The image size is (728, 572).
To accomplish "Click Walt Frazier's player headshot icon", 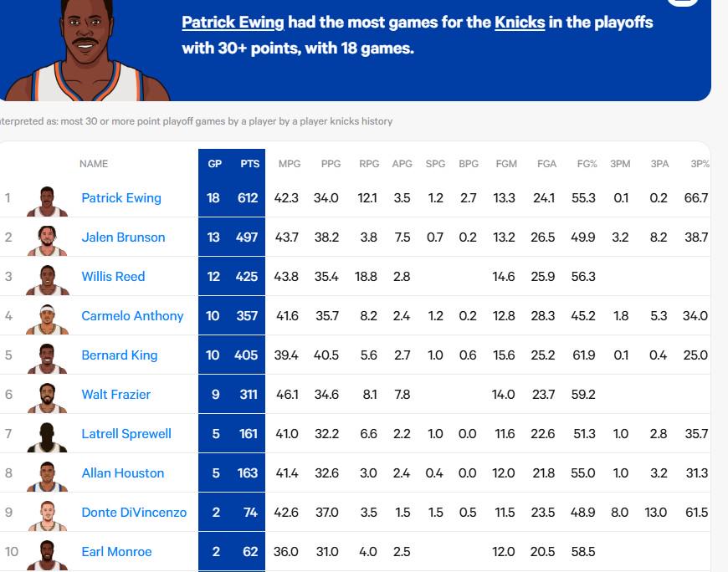I will point(48,398).
